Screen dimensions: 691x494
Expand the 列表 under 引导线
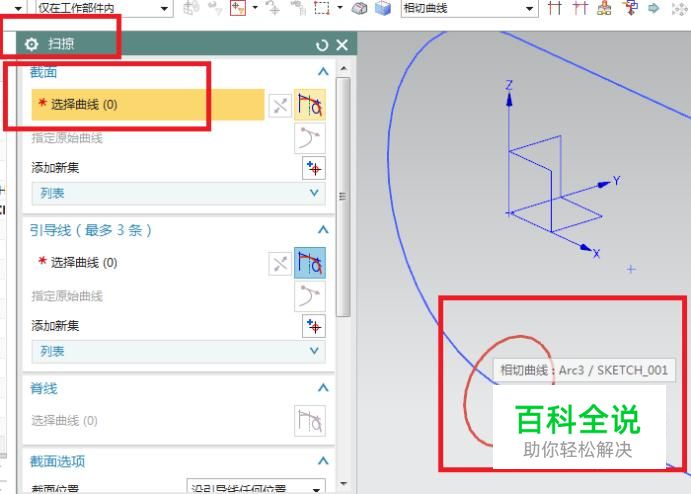point(178,351)
